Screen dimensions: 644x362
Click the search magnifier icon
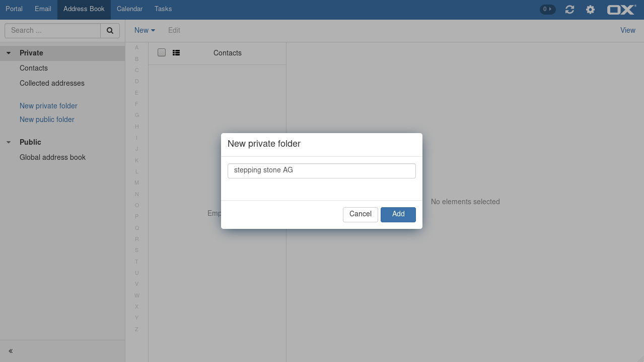tap(110, 30)
